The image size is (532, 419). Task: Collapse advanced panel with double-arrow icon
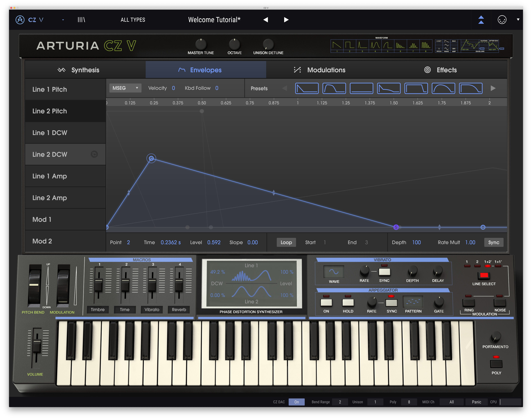point(481,20)
